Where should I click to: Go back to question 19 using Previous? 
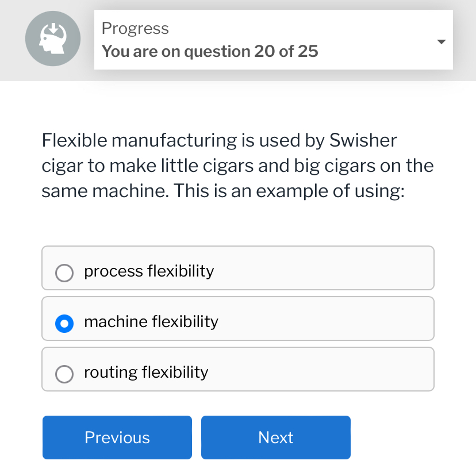pos(117,437)
